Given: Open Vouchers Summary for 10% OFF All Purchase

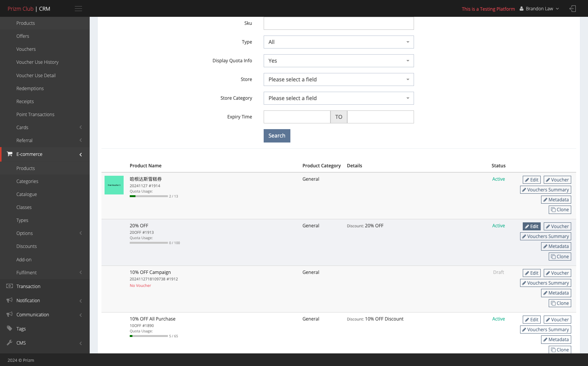Looking at the screenshot, I should tap(545, 329).
